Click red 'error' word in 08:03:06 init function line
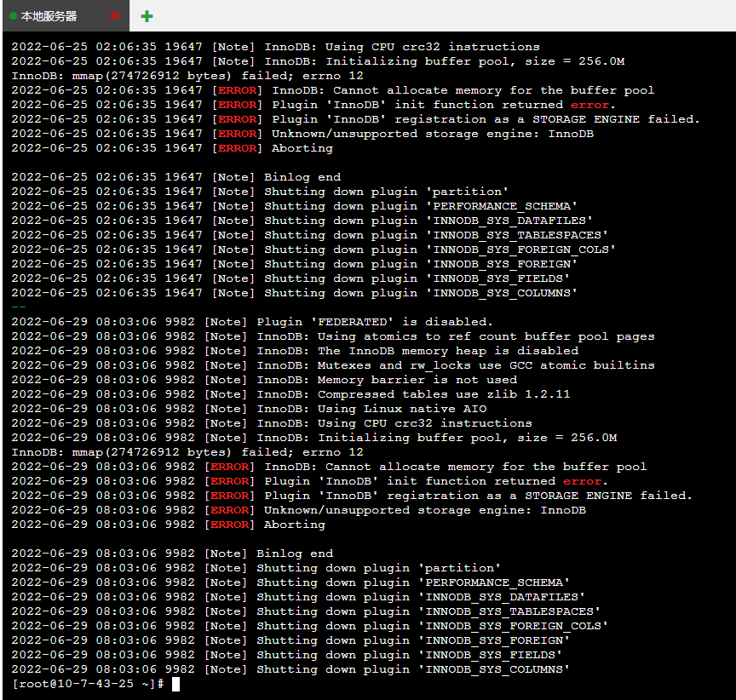This screenshot has height=700, width=736. [x=582, y=481]
